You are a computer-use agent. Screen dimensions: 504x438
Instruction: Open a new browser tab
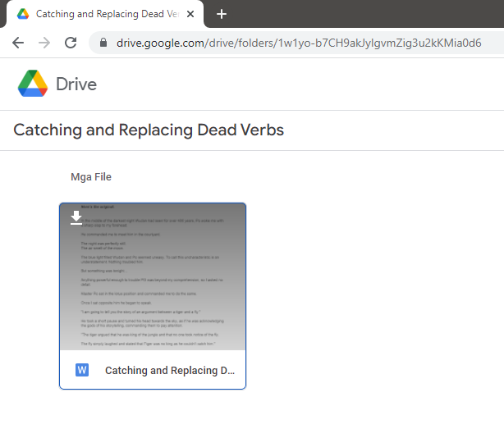tap(222, 14)
